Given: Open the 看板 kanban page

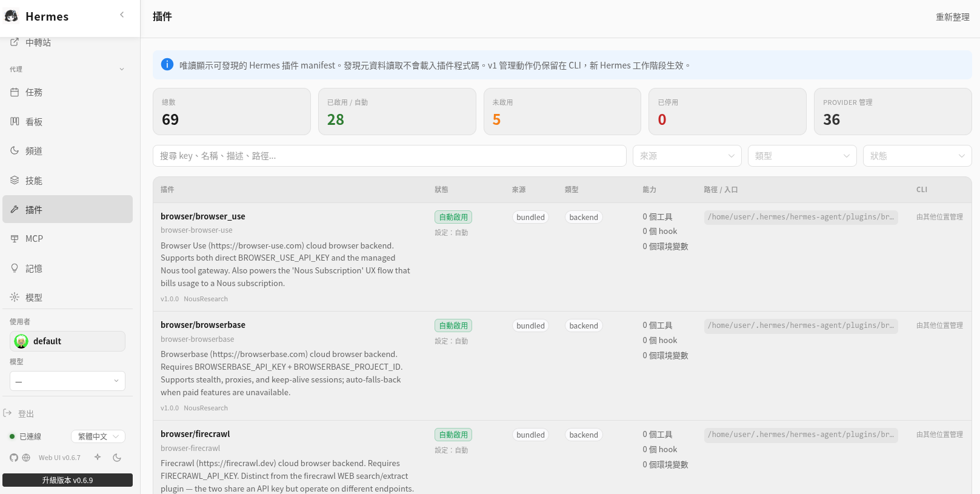Looking at the screenshot, I should (x=67, y=122).
